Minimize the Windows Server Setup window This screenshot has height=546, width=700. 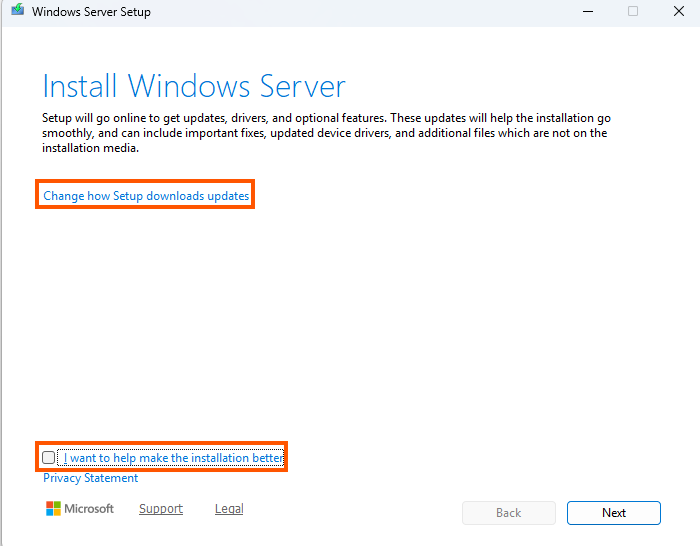pyautogui.click(x=588, y=11)
